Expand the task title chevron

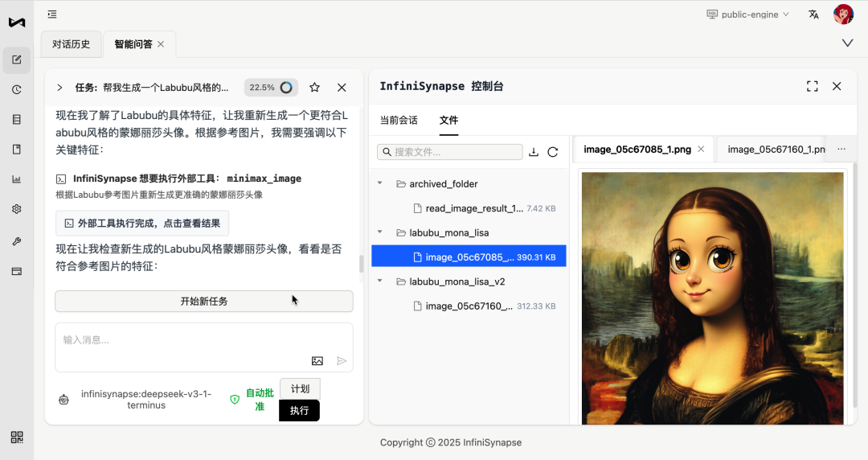[x=59, y=88]
